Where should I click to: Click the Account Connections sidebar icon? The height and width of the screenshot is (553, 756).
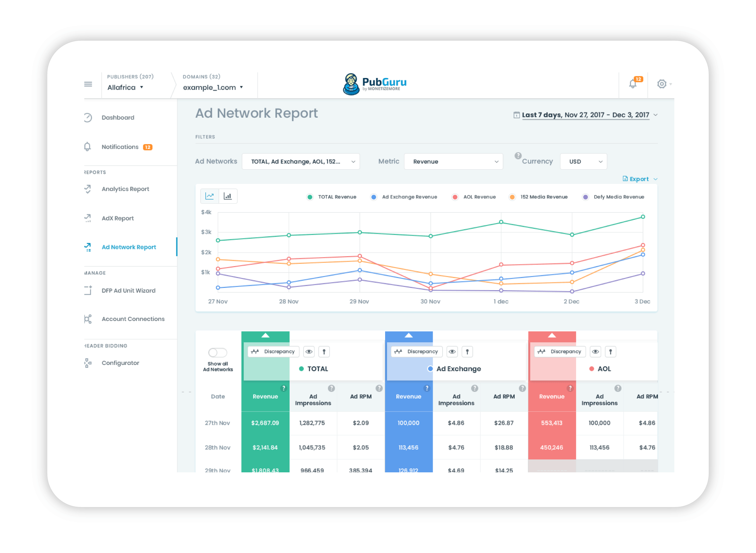(88, 319)
